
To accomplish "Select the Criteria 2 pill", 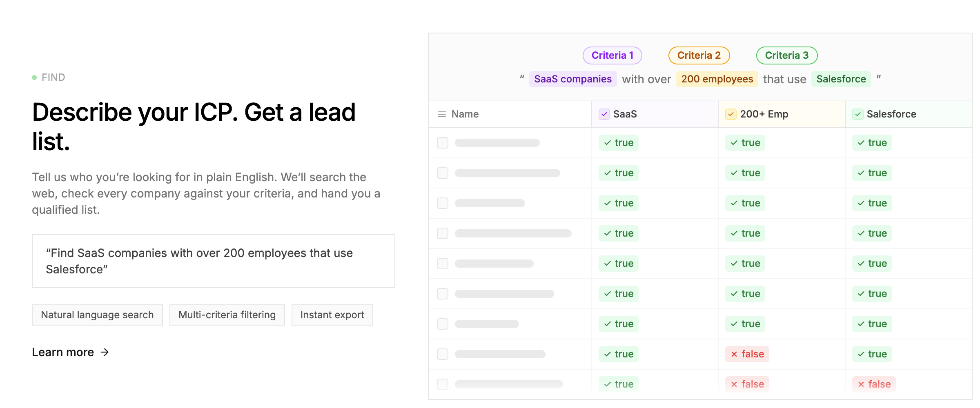I will [699, 55].
